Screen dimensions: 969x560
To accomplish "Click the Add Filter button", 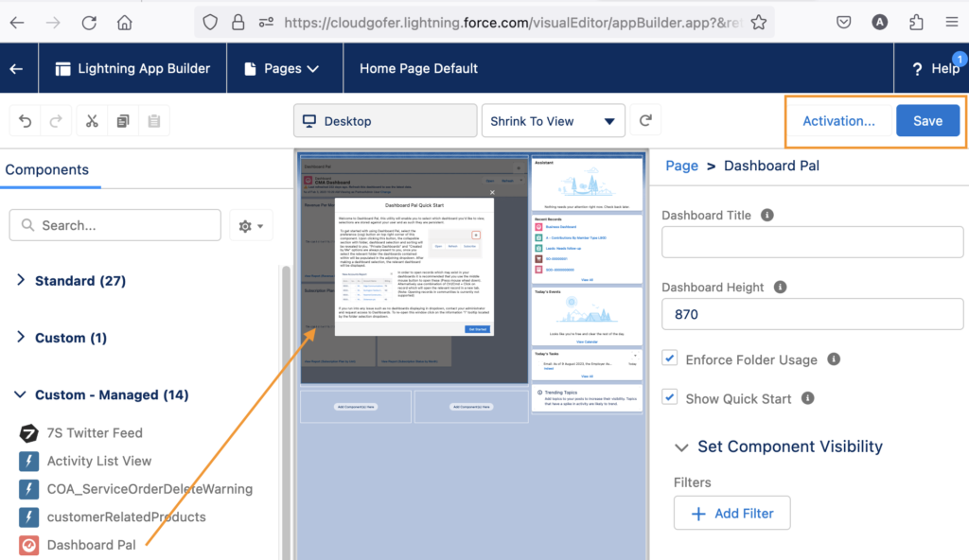I will pyautogui.click(x=731, y=513).
